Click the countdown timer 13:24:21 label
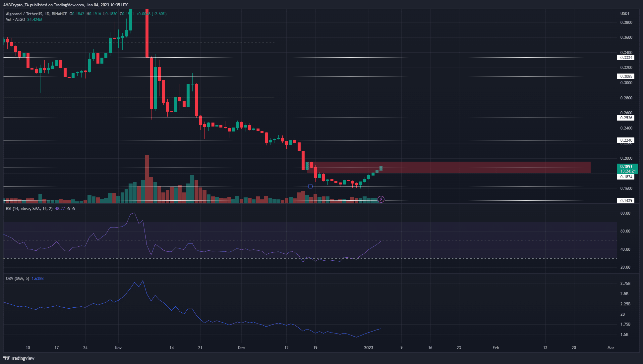The height and width of the screenshot is (364, 643). (x=628, y=171)
